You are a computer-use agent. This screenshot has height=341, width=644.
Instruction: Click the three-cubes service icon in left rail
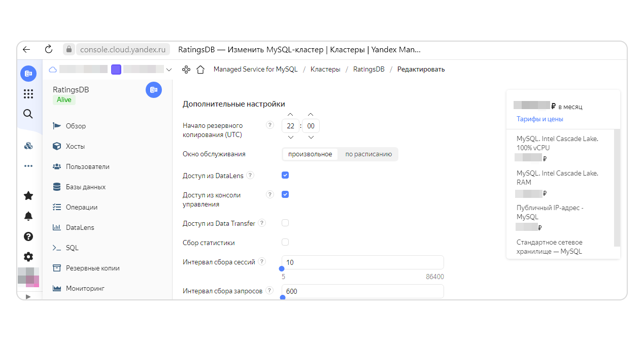(x=28, y=146)
